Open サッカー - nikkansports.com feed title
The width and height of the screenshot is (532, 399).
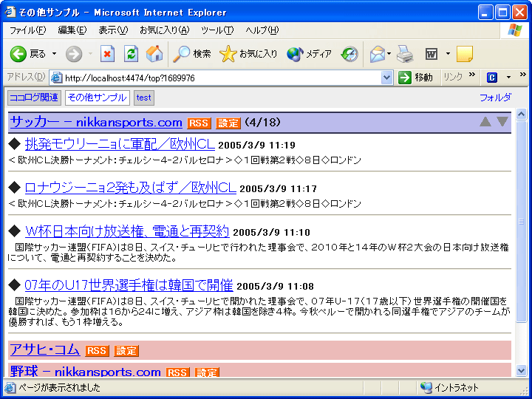[96, 122]
